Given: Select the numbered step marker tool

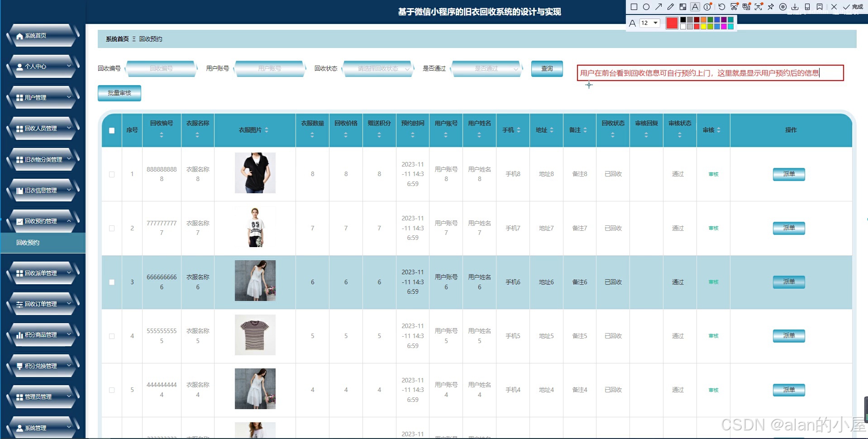Looking at the screenshot, I should pos(707,7).
